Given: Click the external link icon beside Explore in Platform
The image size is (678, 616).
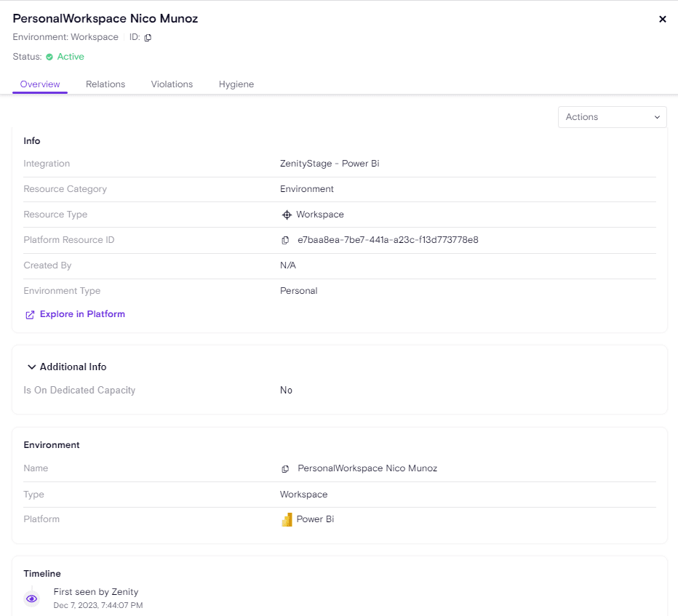Looking at the screenshot, I should (30, 315).
